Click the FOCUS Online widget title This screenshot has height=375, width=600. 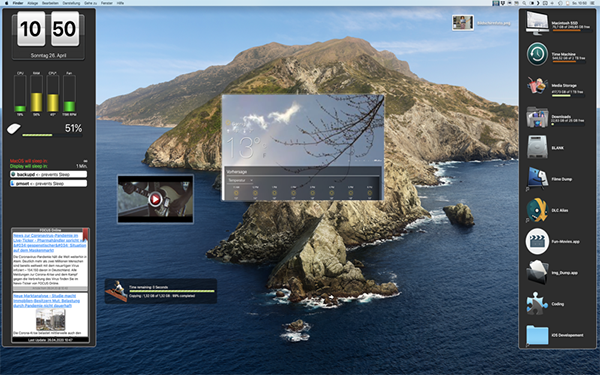51,230
